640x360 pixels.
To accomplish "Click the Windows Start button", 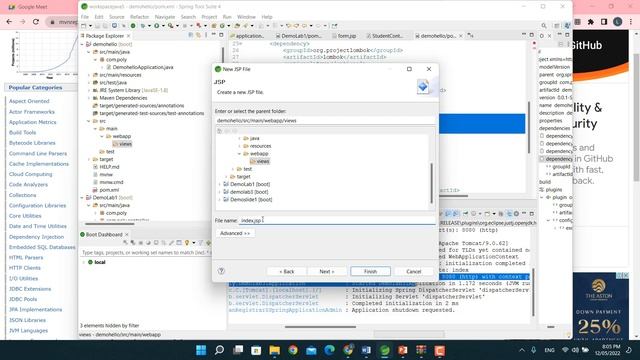I will click(x=201, y=350).
